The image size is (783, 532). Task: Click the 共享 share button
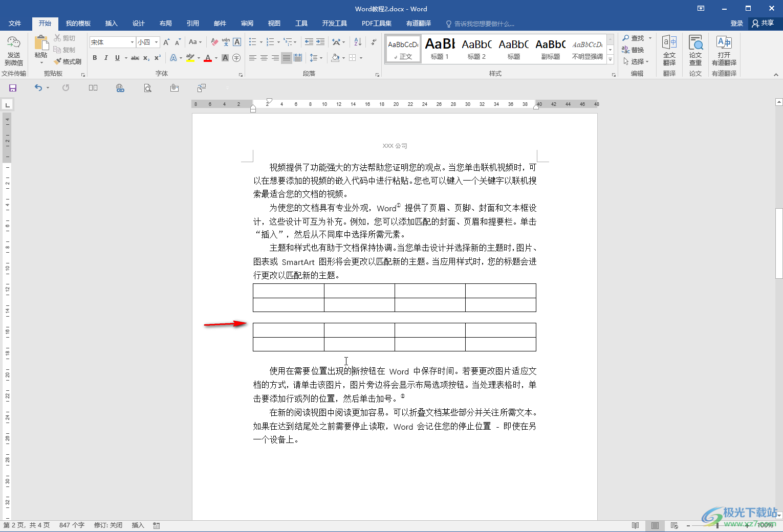(x=763, y=24)
